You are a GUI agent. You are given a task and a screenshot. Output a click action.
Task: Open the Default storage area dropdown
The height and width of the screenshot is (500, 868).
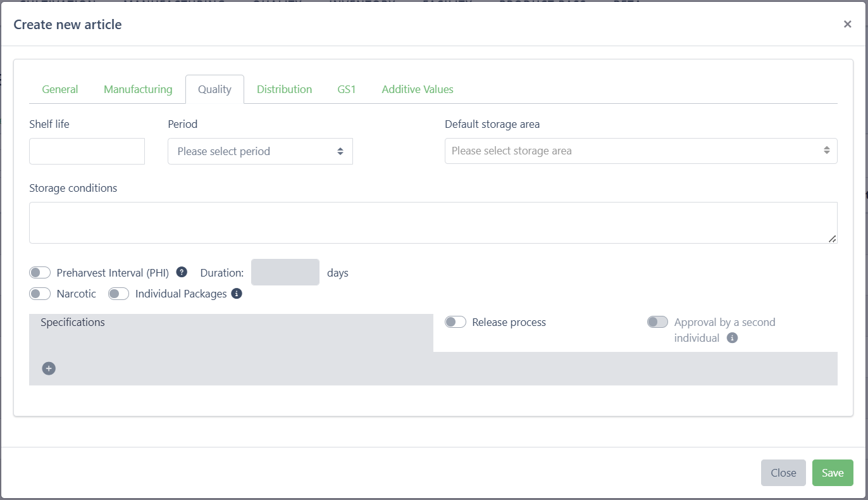[641, 151]
